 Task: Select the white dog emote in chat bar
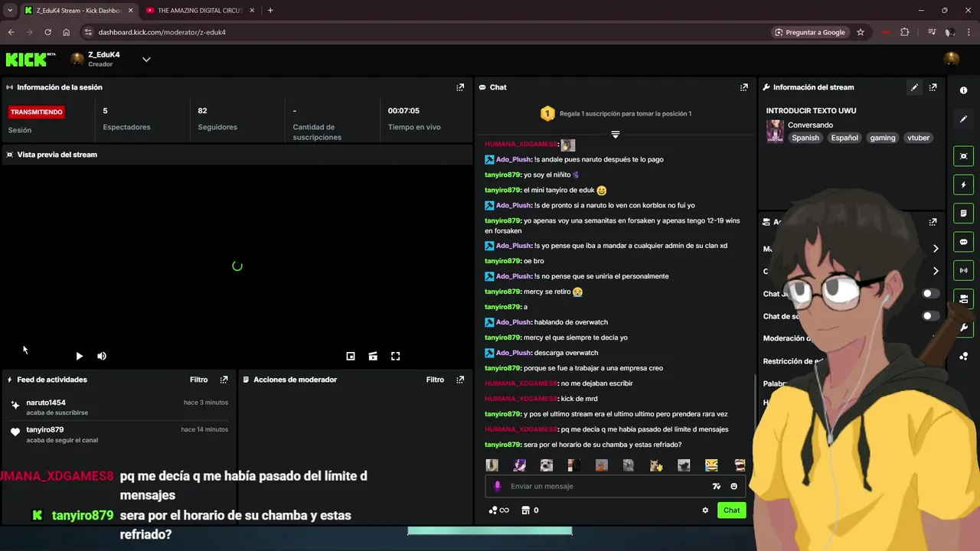click(546, 465)
